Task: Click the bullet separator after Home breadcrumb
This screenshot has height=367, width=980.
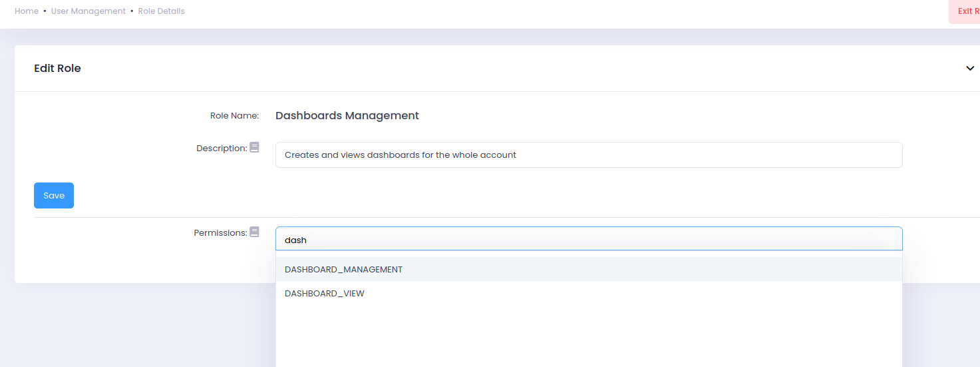Action: pos(45,11)
